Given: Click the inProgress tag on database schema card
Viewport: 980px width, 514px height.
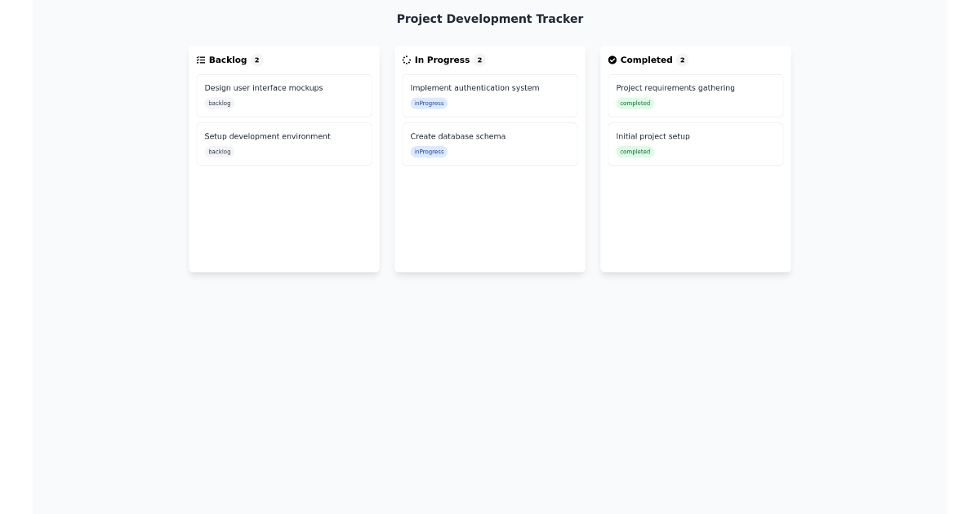Looking at the screenshot, I should coord(429,152).
